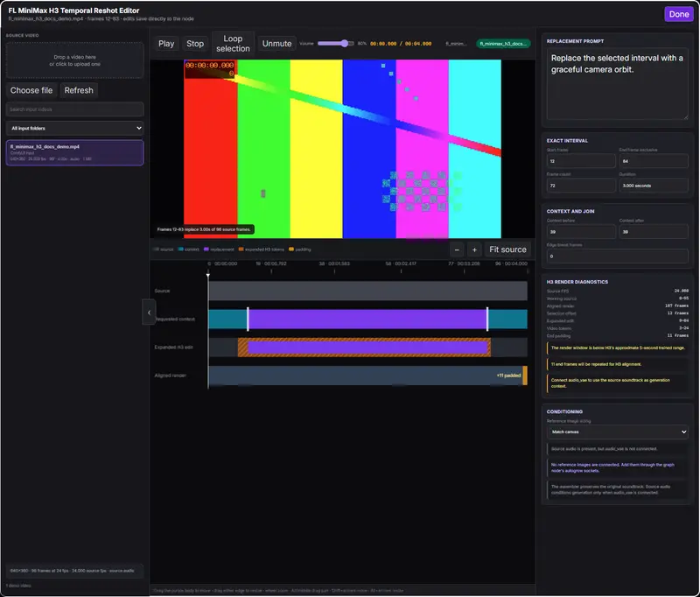Toggle Loop selection playback

pyautogui.click(x=233, y=44)
